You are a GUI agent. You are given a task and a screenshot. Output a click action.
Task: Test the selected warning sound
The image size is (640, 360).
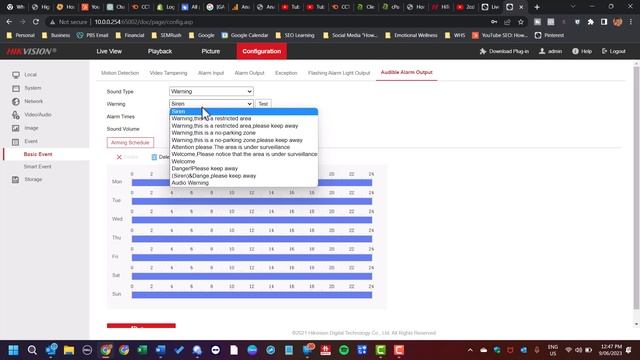(263, 104)
